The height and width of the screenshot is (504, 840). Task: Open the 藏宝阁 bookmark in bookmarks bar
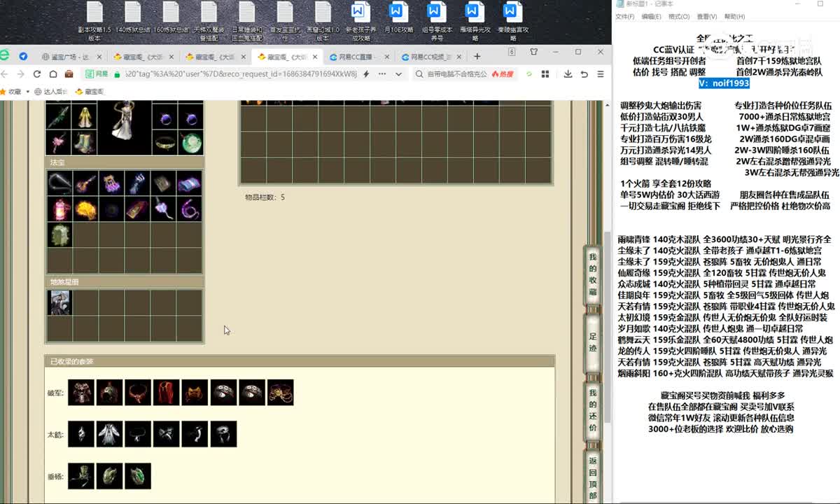pyautogui.click(x=90, y=92)
